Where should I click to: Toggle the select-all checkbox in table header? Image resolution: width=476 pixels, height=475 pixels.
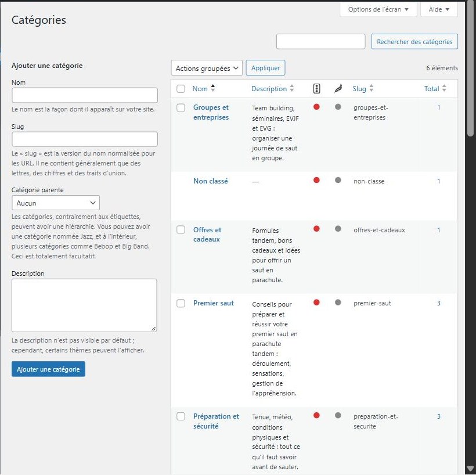point(181,89)
